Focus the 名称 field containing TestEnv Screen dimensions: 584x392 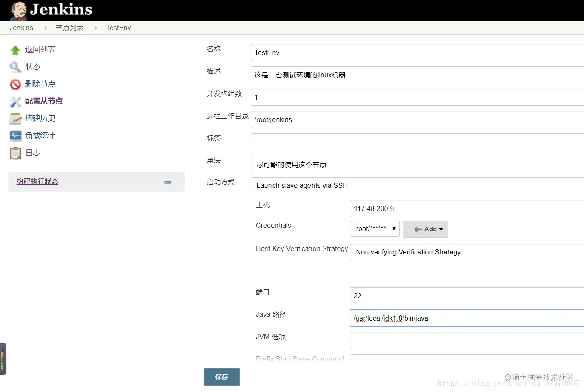pyautogui.click(x=417, y=52)
